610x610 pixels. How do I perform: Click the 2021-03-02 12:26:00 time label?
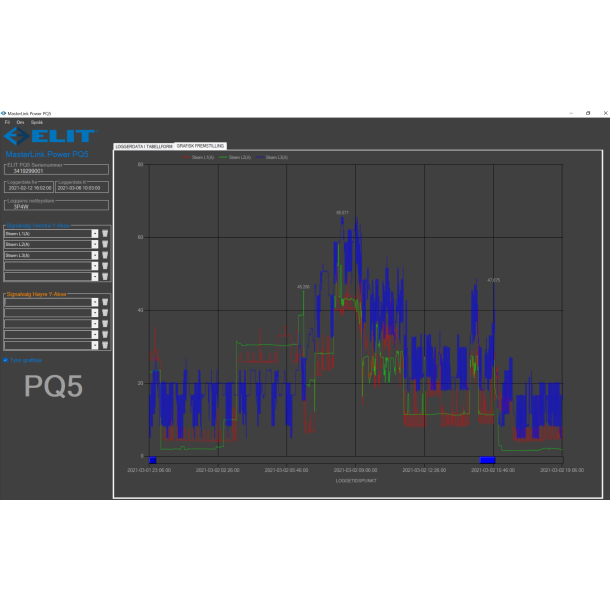coord(424,470)
